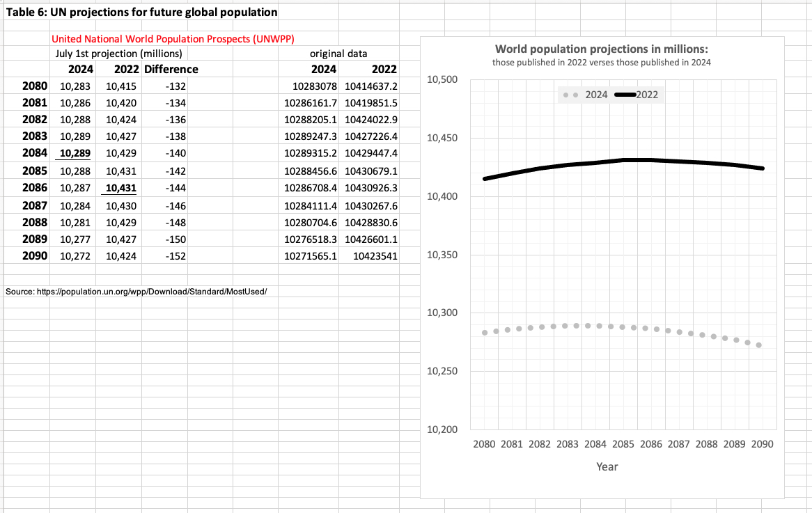Click the underlined 10,289 peak value cell
812x513 pixels.
pyautogui.click(x=75, y=154)
